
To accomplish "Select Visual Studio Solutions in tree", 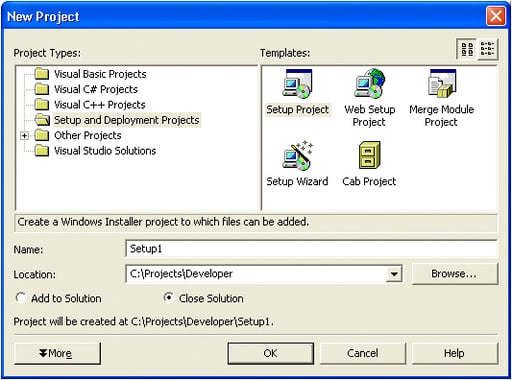I will coord(105,151).
